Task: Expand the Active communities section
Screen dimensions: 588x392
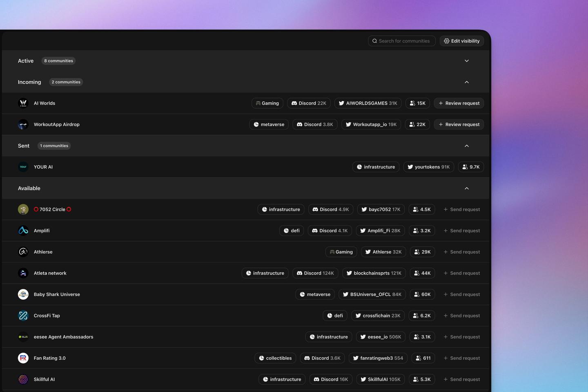Action: click(x=467, y=61)
